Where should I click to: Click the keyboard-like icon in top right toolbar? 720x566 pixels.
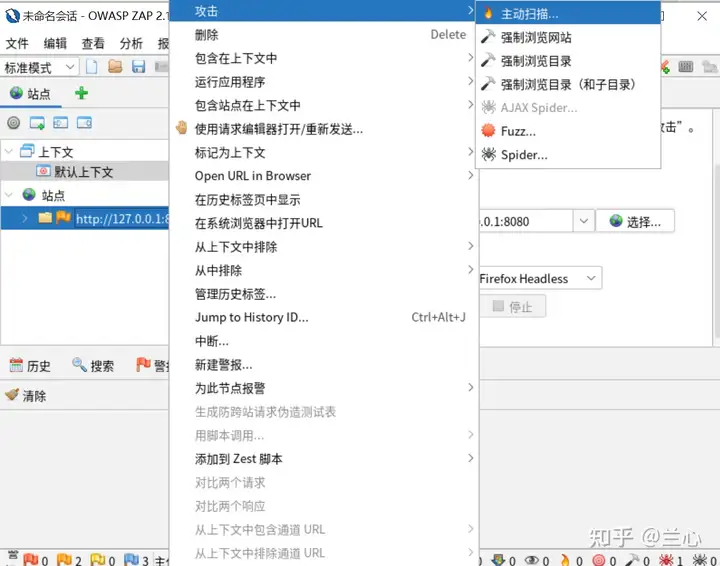685,67
